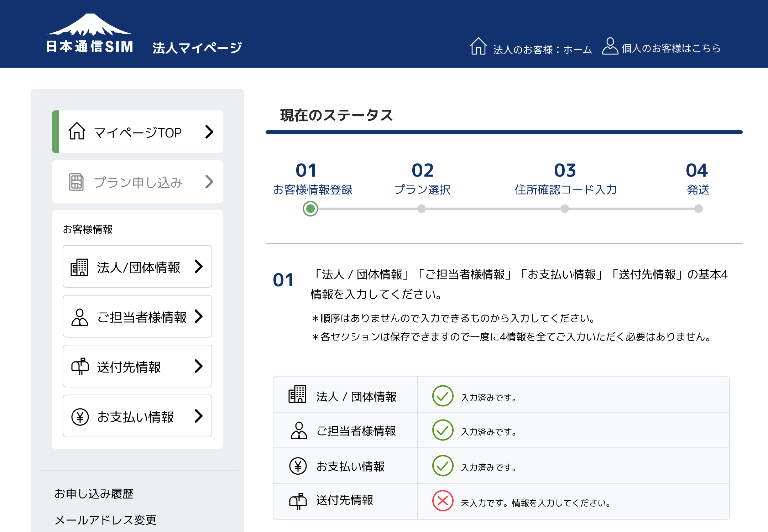Click 法人マイページ header title
The width and height of the screenshot is (768, 532).
(197, 48)
